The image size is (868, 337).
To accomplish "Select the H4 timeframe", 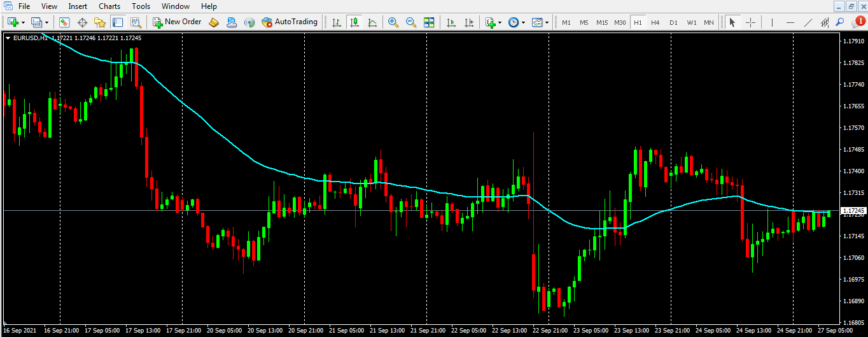I will [x=655, y=22].
